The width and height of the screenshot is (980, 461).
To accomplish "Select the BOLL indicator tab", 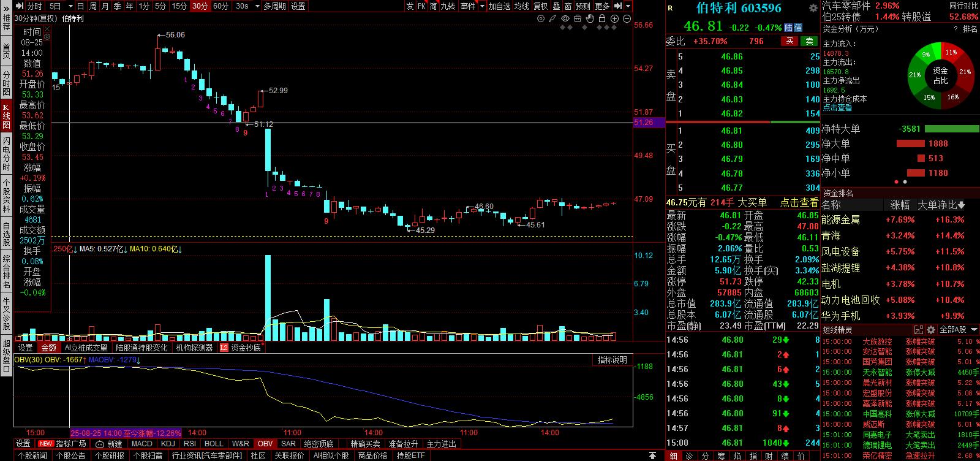I will click(x=214, y=444).
